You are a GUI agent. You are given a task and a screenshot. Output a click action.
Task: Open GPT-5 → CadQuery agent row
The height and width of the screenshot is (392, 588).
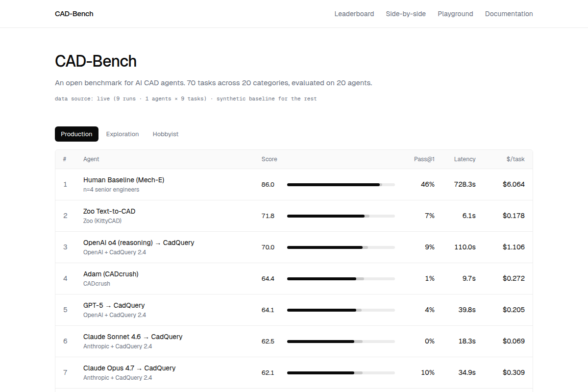coord(294,310)
